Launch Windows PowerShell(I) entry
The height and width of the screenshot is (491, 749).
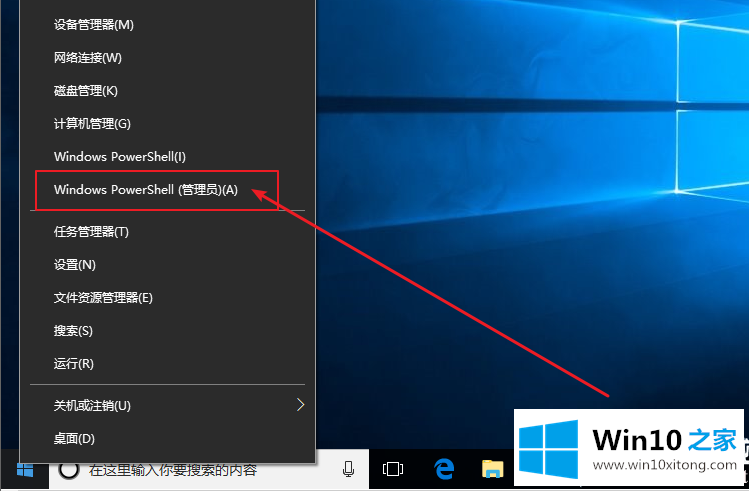pos(167,157)
